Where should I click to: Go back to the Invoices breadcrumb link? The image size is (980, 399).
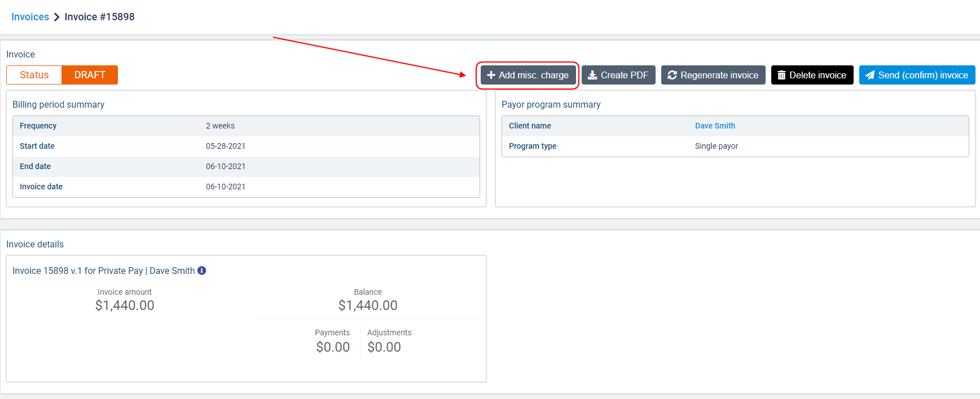(x=30, y=17)
